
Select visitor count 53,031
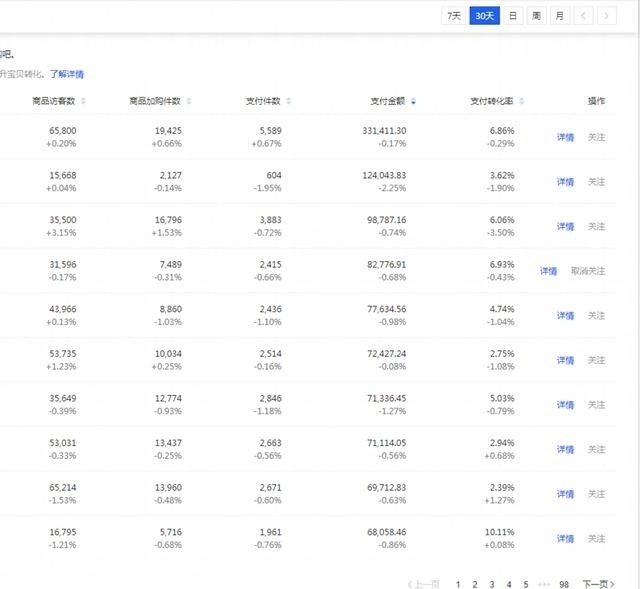63,443
